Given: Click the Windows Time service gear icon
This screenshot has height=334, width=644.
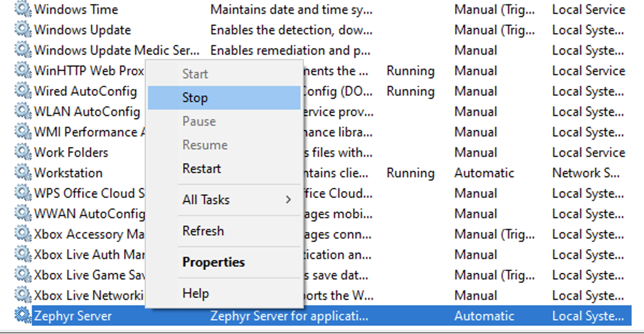Looking at the screenshot, I should (22, 9).
